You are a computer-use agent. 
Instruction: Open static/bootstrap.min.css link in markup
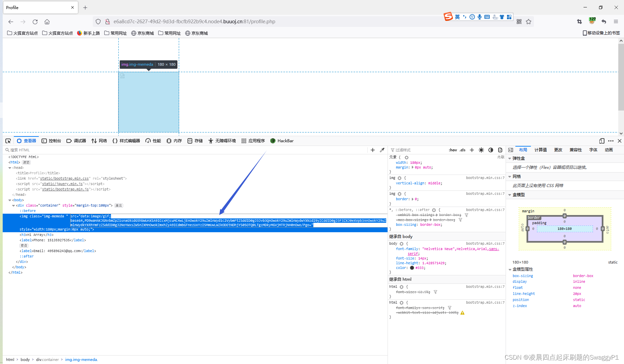[x=64, y=179]
